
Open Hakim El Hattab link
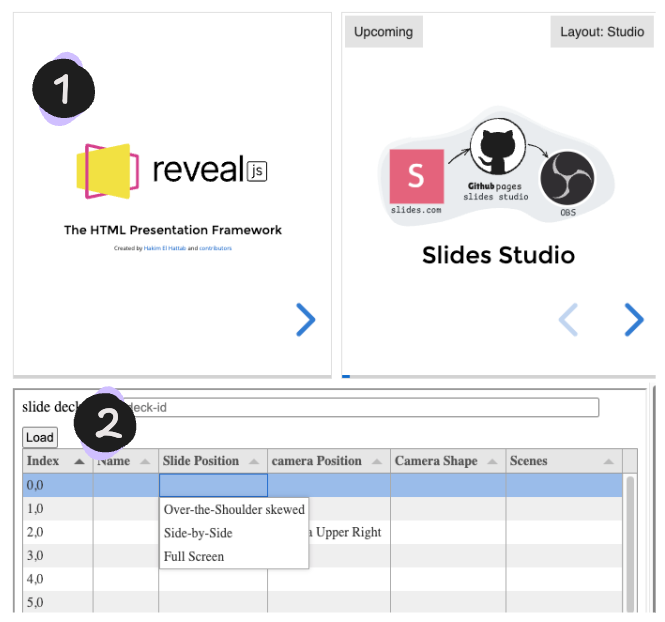pos(165,248)
